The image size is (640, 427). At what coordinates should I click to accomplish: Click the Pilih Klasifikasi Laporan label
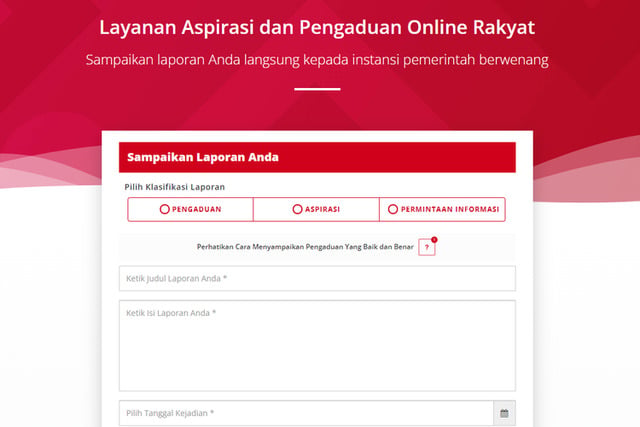pyautogui.click(x=175, y=187)
